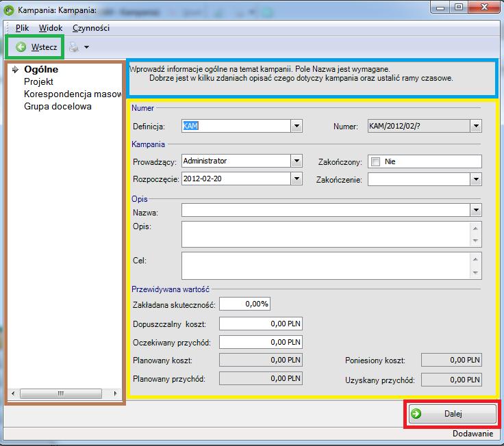The height and width of the screenshot is (446, 504).
Task: Click the Zakończenie date field
Action: [419, 179]
